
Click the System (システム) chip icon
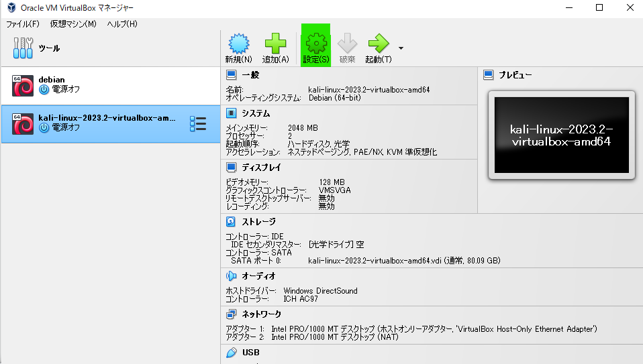pyautogui.click(x=232, y=113)
